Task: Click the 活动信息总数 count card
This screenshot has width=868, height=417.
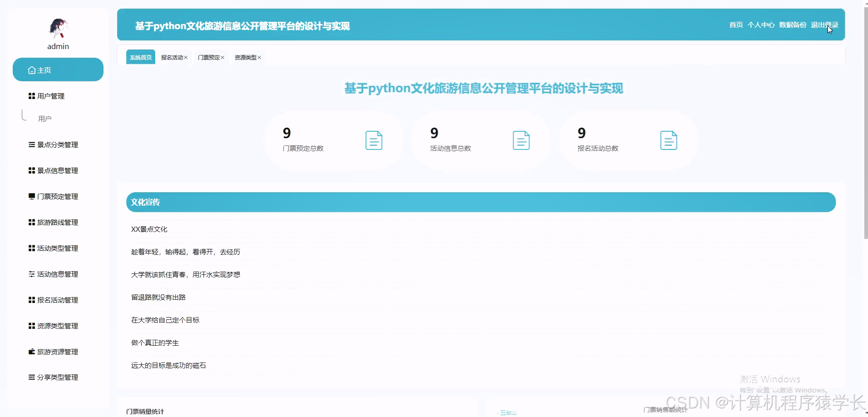Action: 481,140
